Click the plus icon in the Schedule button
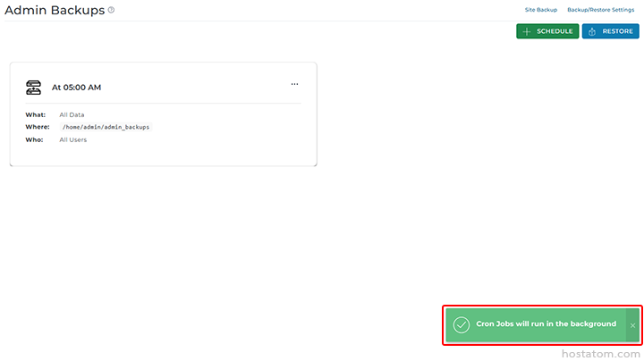Screen dimensions: 644x361 point(527,31)
